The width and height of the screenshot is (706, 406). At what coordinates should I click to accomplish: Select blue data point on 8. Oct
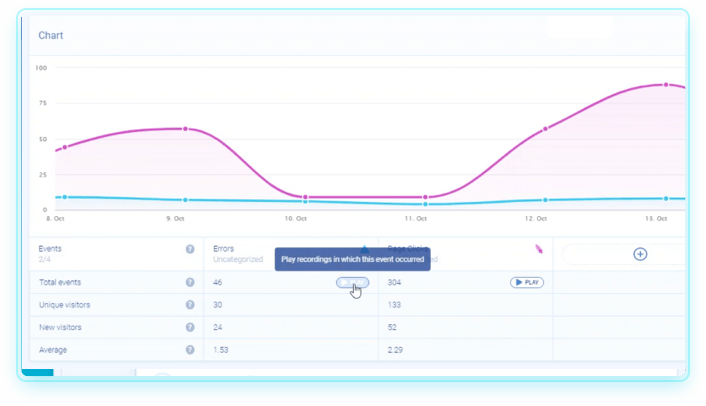(65, 197)
